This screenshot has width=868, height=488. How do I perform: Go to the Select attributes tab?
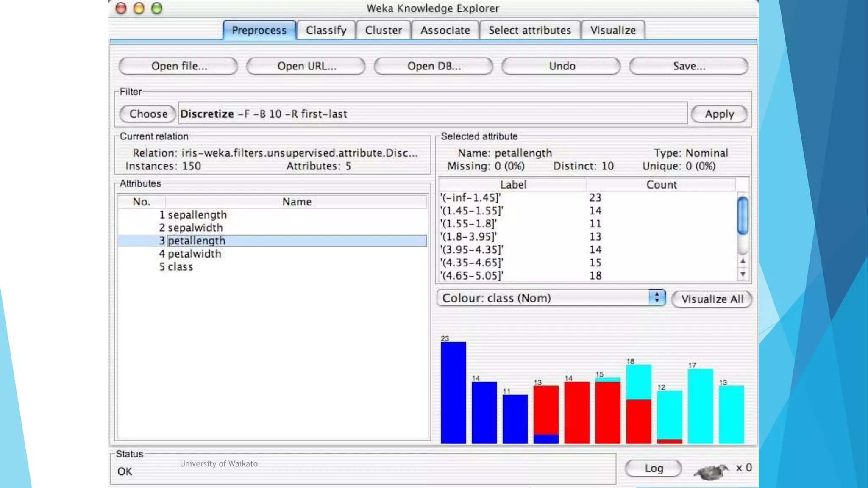coord(529,30)
